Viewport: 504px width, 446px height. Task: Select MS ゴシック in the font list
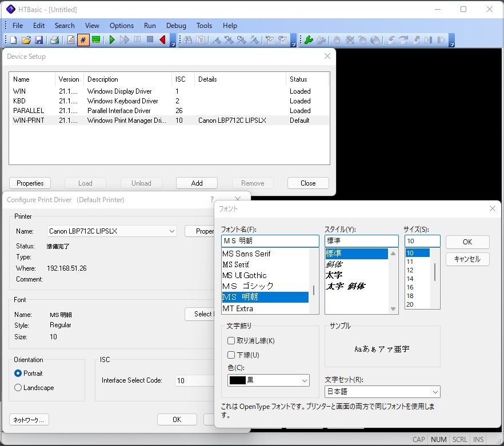click(x=248, y=286)
